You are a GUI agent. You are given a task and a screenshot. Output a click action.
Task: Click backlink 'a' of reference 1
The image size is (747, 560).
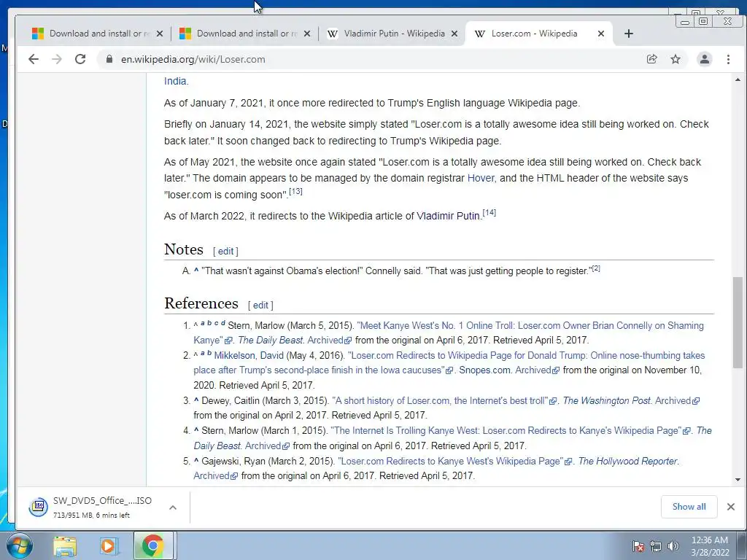pyautogui.click(x=203, y=323)
